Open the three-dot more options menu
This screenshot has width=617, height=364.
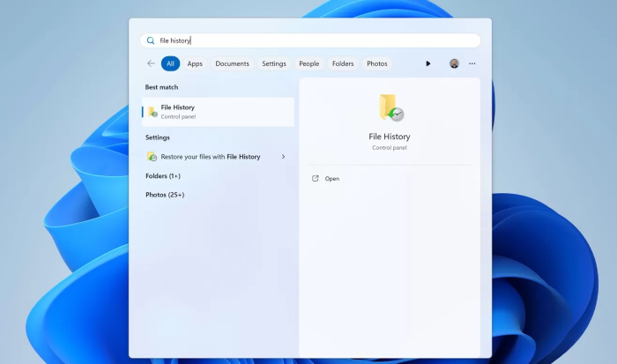click(472, 63)
